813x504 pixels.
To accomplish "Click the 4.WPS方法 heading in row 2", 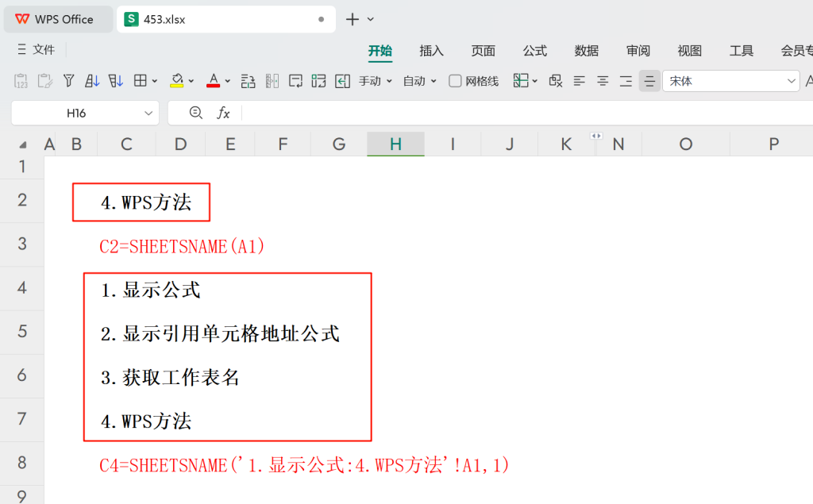I will click(146, 202).
